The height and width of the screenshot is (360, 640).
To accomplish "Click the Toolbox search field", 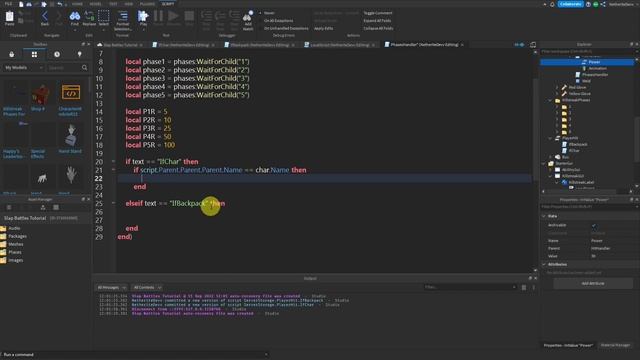I will [x=64, y=68].
